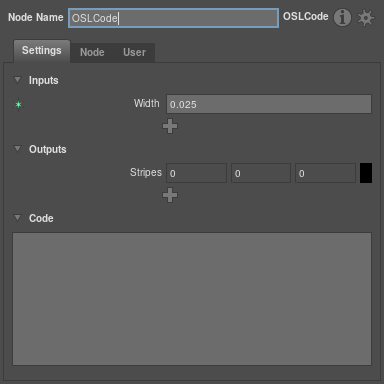Collapse the Code section
This screenshot has width=384, height=384.
[x=17, y=218]
